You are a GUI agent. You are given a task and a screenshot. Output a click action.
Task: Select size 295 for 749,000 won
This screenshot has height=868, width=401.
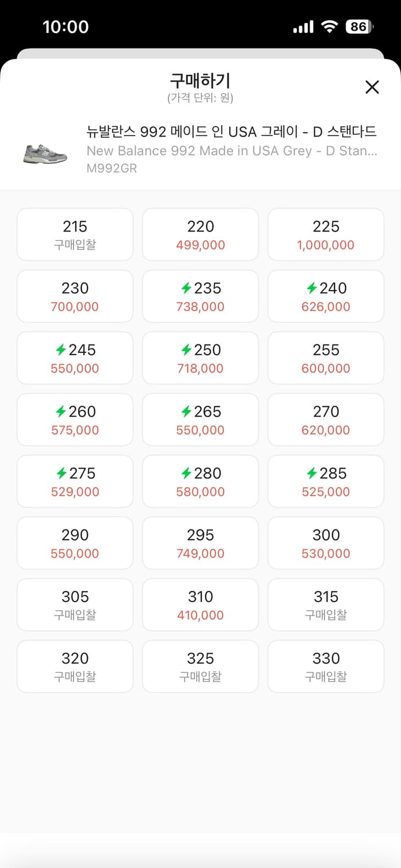click(x=200, y=543)
